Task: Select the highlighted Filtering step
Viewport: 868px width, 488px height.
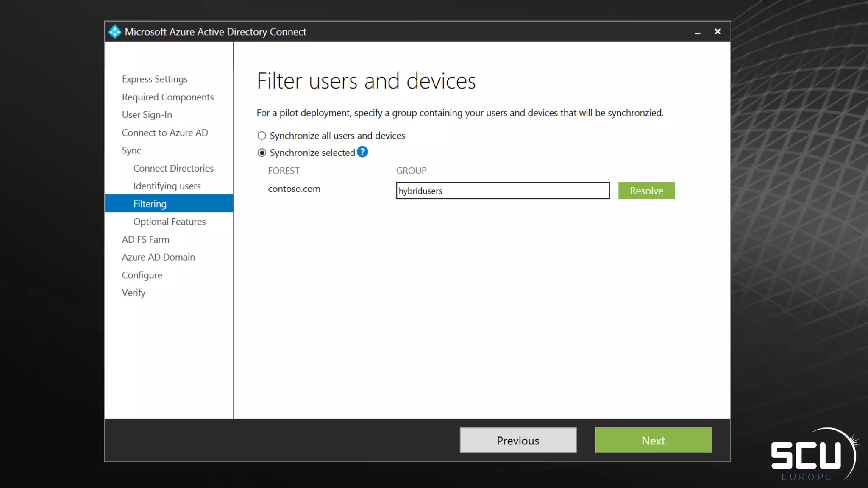Action: (150, 204)
